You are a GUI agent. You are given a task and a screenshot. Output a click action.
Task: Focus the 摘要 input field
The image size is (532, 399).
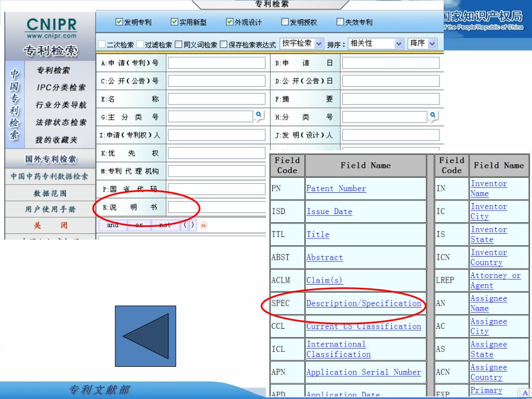[x=391, y=99]
